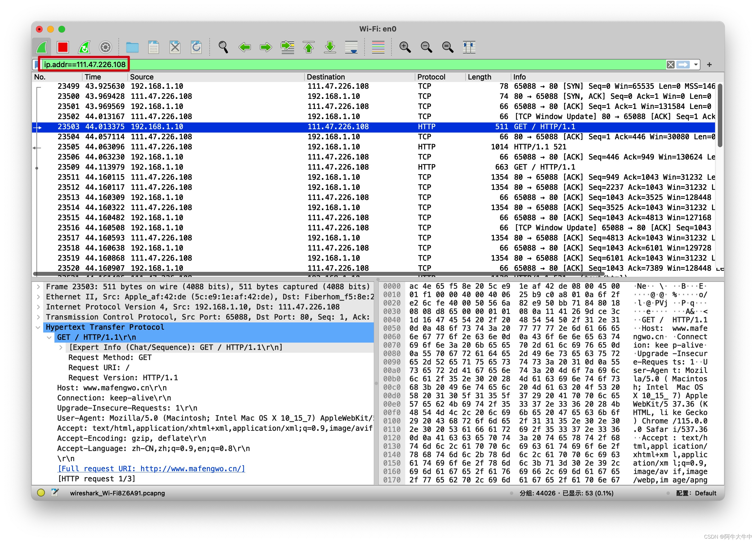The width and height of the screenshot is (756, 542).
Task: Click the go to specified packet icon
Action: pos(287,47)
